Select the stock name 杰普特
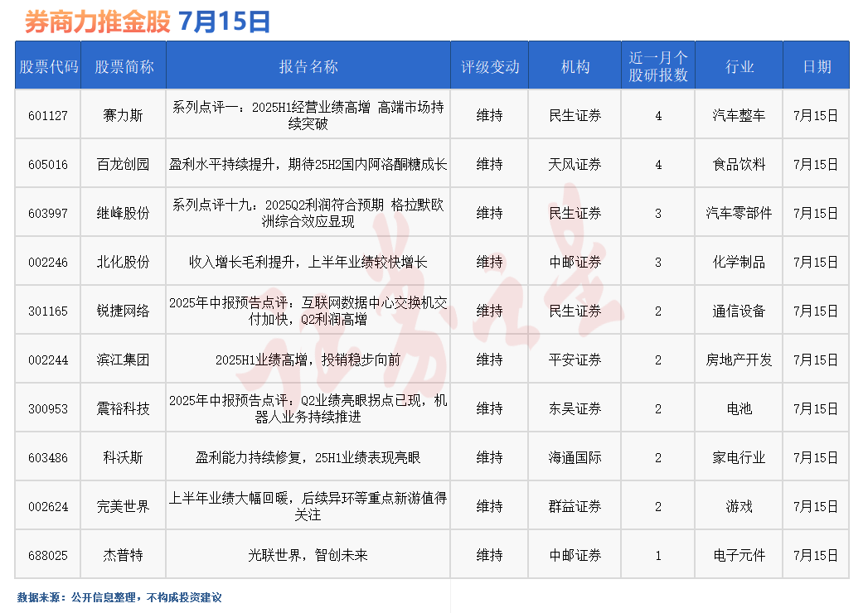Screen dimensions: 868x613 pos(122,554)
